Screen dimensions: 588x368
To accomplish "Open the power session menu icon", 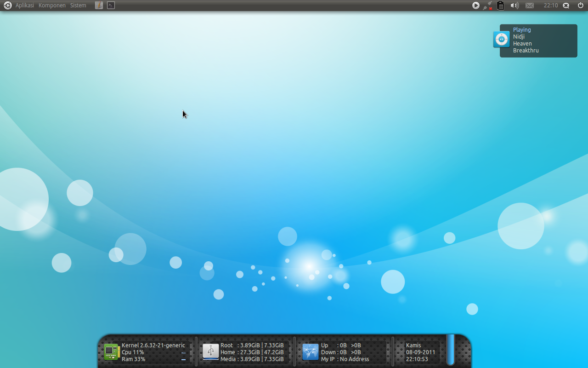I will click(x=580, y=6).
